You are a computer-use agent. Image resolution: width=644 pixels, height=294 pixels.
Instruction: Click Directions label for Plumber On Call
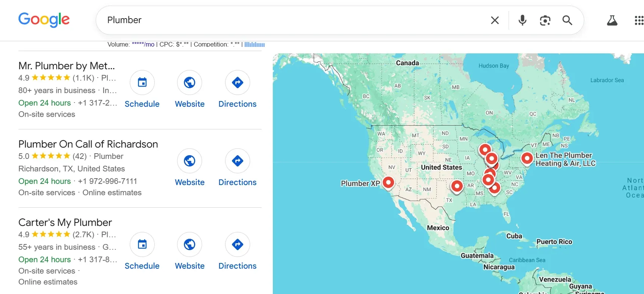(x=238, y=182)
